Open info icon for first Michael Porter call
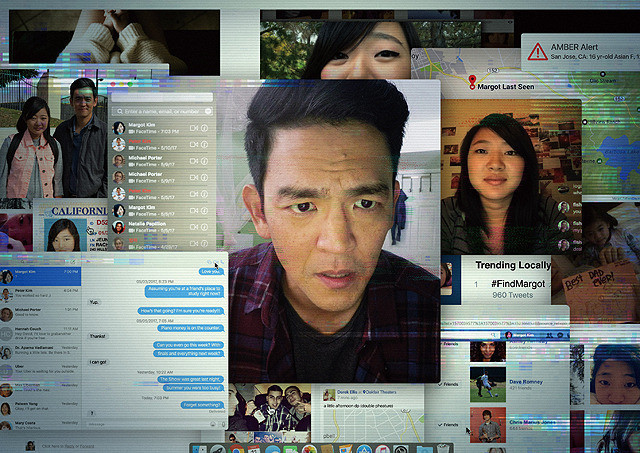640x453 pixels. point(205,160)
